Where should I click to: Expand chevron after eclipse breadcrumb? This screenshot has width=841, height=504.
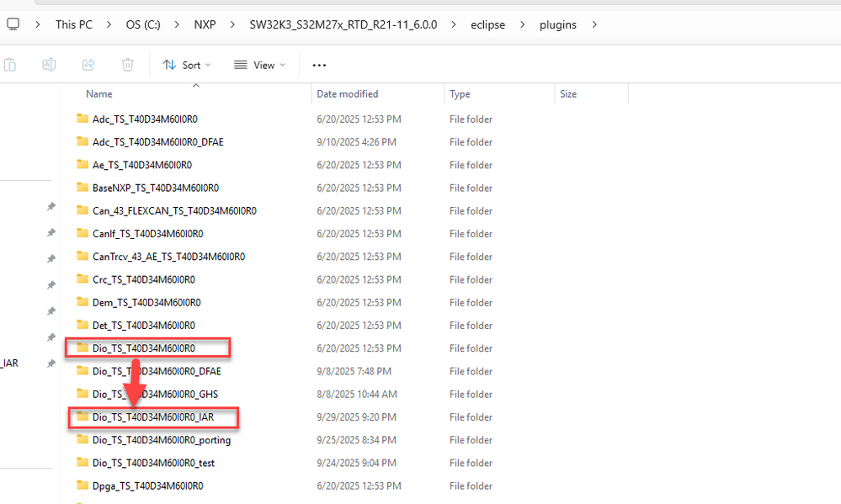523,24
